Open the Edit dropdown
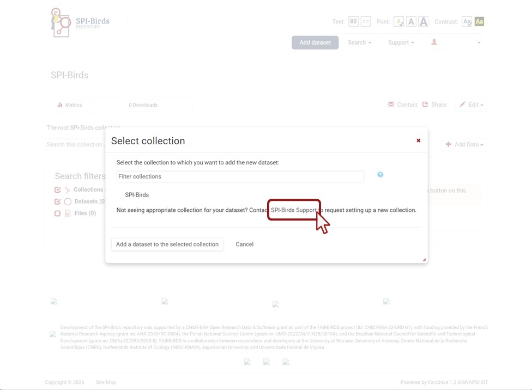532x392 pixels. [471, 105]
